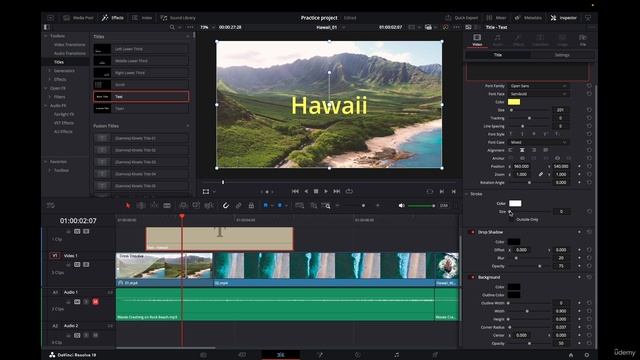Open the Font Case dropdown (Mixed)
The height and width of the screenshot is (360, 640).
(x=538, y=142)
